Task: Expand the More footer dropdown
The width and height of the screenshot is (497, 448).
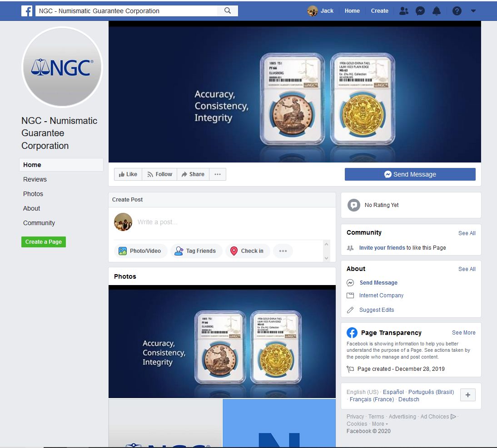Action: 380,423
